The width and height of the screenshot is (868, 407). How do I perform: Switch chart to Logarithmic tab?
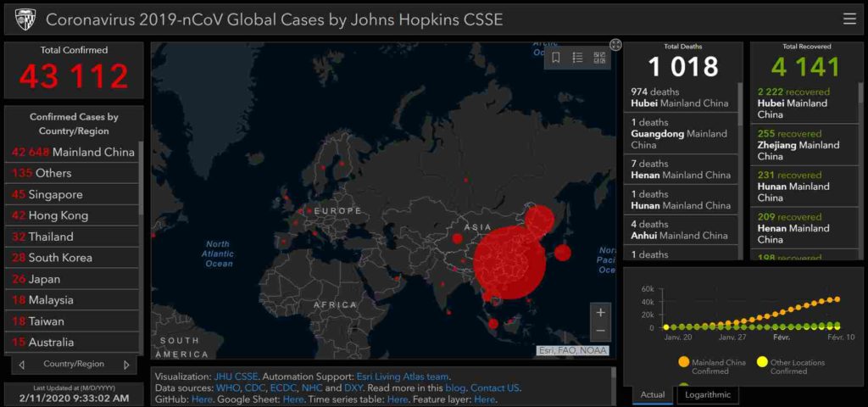coord(708,395)
